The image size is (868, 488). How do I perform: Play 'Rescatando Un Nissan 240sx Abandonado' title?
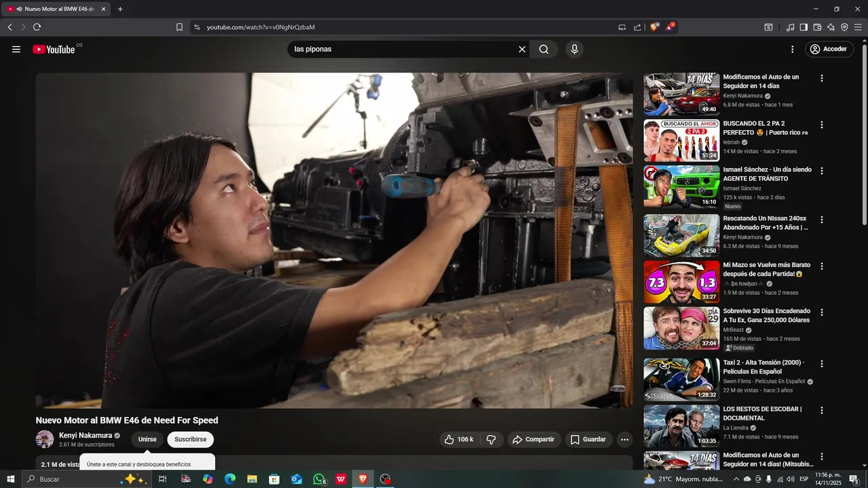(x=766, y=223)
